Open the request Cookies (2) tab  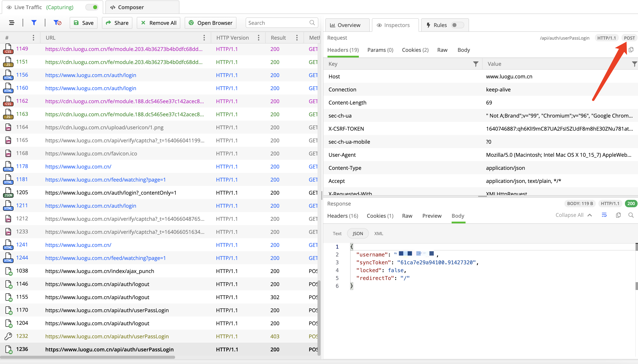pyautogui.click(x=415, y=50)
